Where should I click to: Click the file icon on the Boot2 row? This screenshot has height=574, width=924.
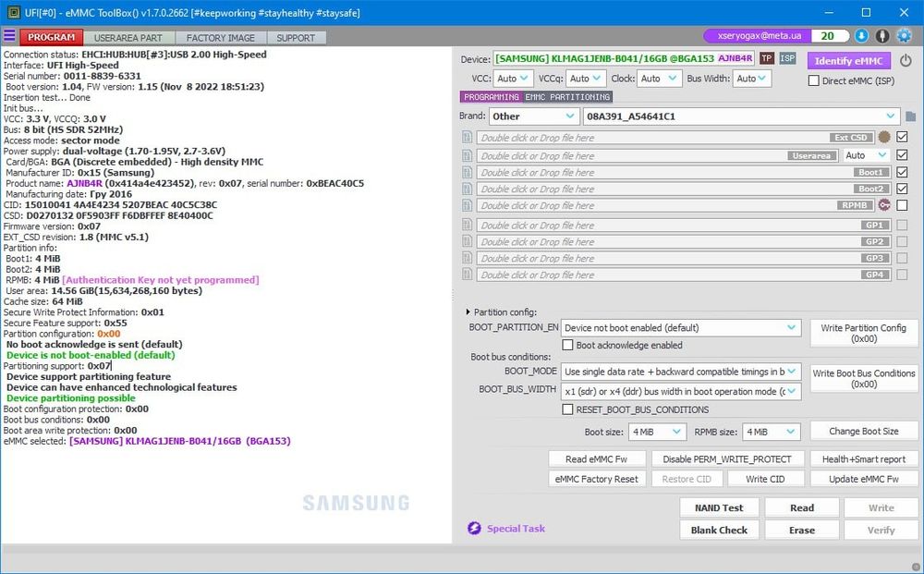[x=468, y=189]
